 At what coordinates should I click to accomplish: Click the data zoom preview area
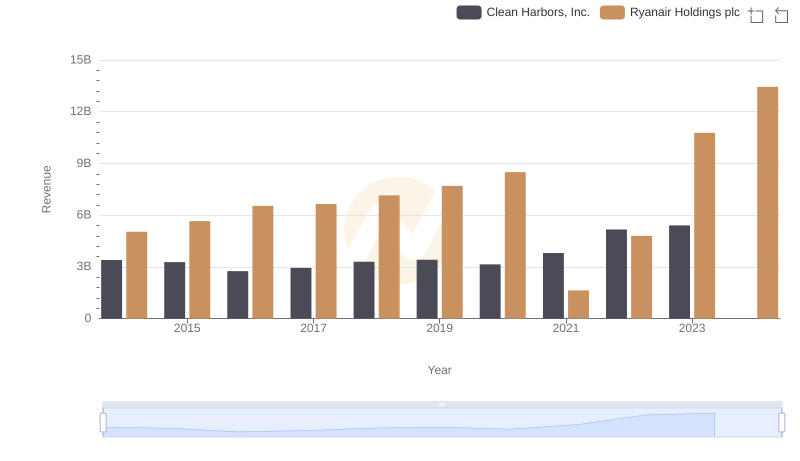pos(442,423)
